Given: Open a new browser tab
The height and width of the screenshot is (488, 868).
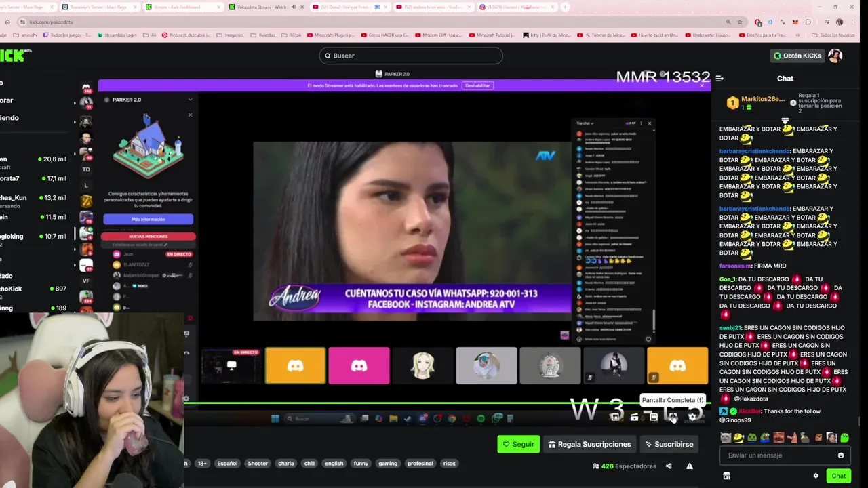Looking at the screenshot, I should (x=565, y=7).
